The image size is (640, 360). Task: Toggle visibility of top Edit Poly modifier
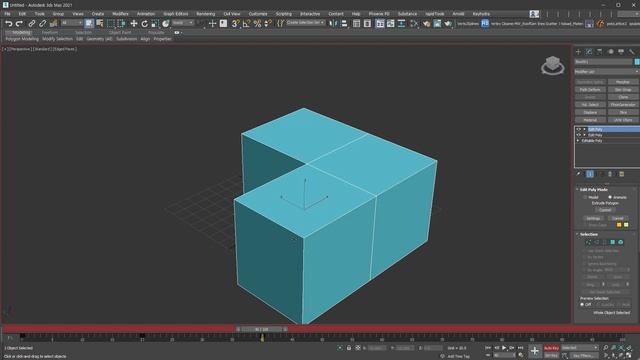[x=578, y=129]
